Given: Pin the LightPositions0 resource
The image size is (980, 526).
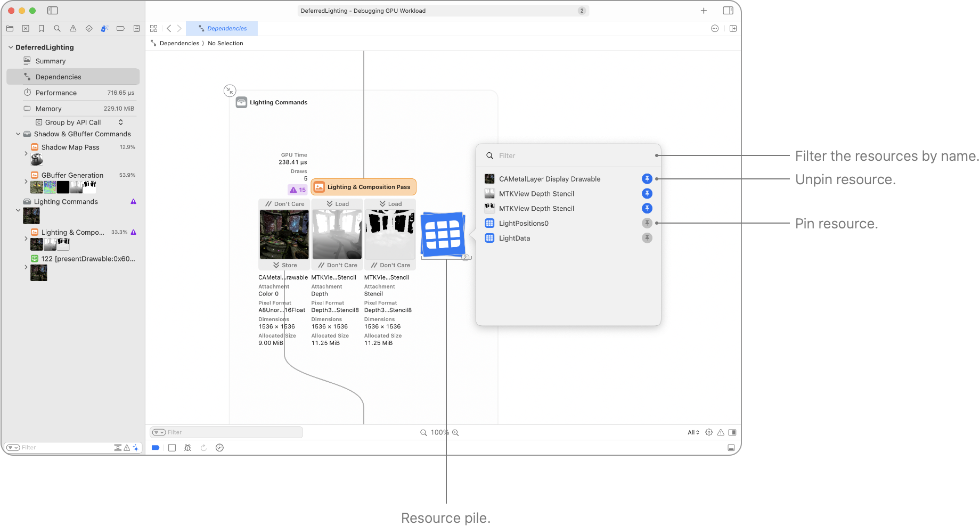Looking at the screenshot, I should [x=647, y=223].
